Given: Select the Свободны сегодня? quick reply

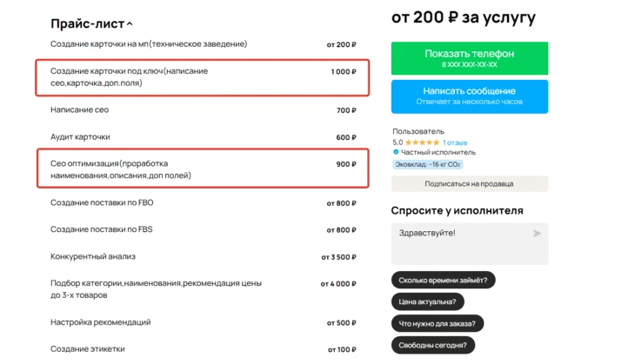Looking at the screenshot, I should (432, 345).
